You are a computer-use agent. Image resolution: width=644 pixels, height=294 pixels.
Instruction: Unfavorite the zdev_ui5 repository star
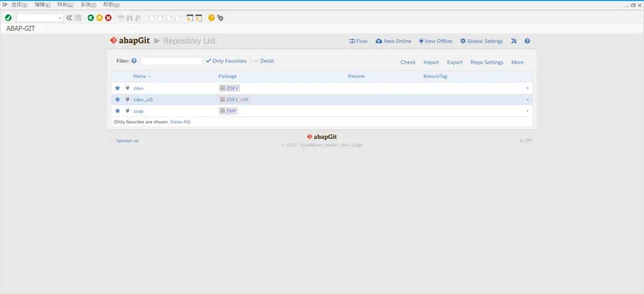[118, 99]
